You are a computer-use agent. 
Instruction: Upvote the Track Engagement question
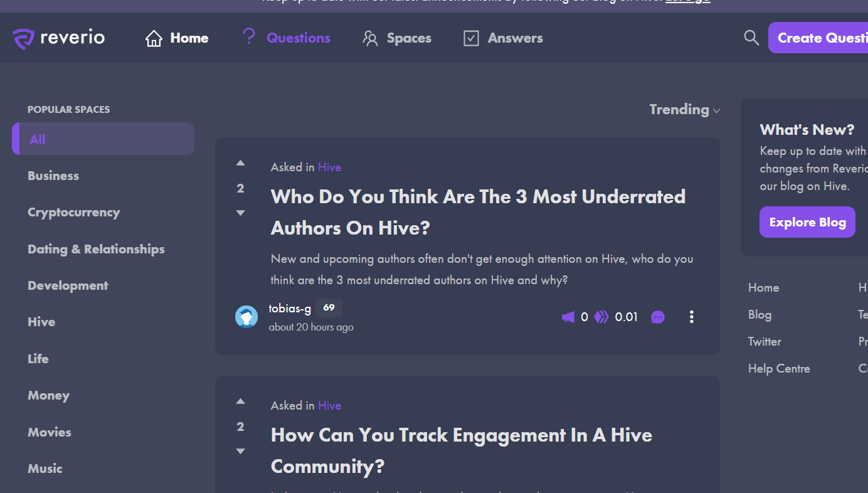tap(240, 401)
